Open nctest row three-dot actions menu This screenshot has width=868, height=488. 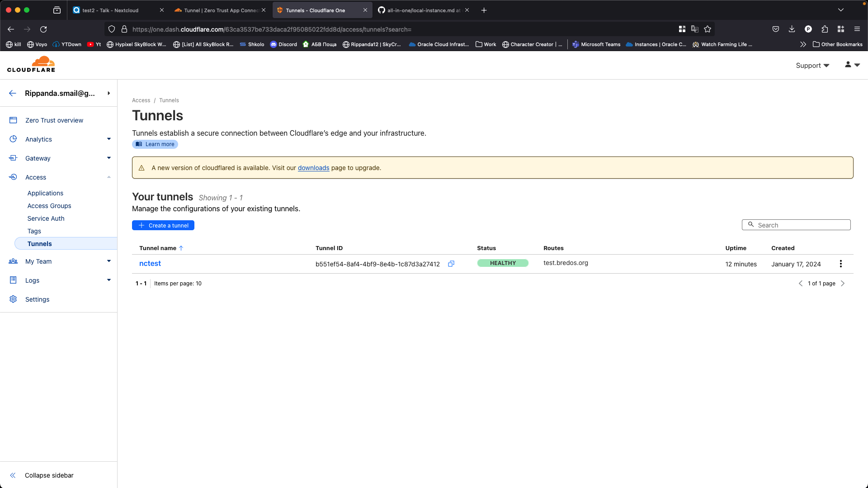[840, 264]
